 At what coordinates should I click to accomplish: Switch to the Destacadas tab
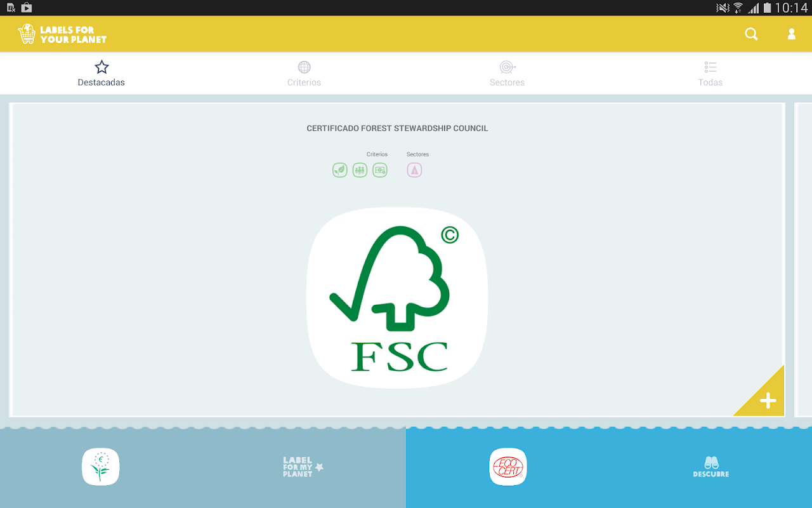pyautogui.click(x=101, y=74)
